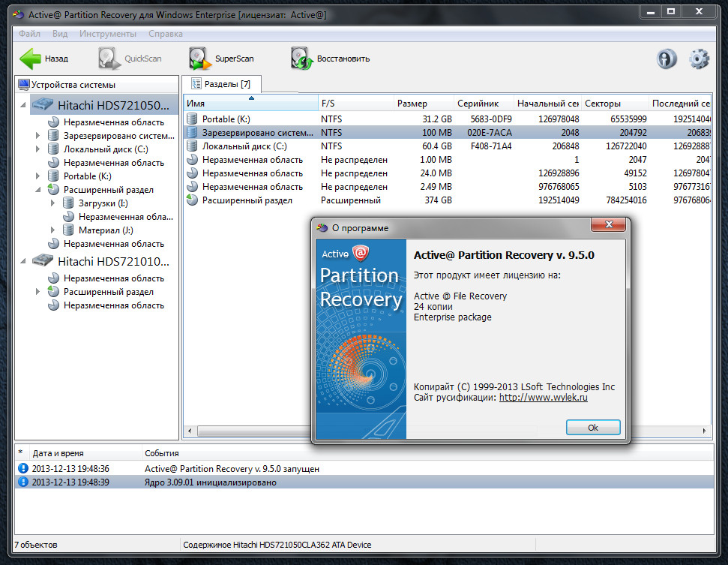Select Portable (K:) volume in tree
This screenshot has width=728, height=565.
[87, 176]
